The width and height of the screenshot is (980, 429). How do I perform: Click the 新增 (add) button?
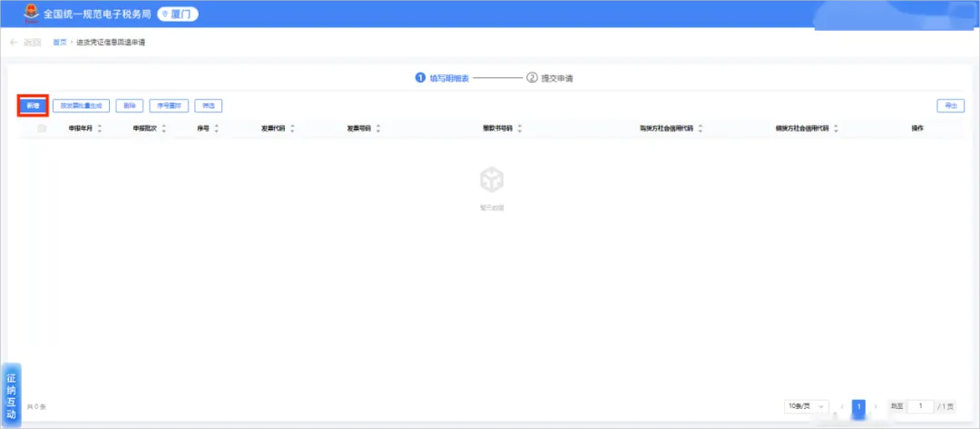click(x=33, y=106)
